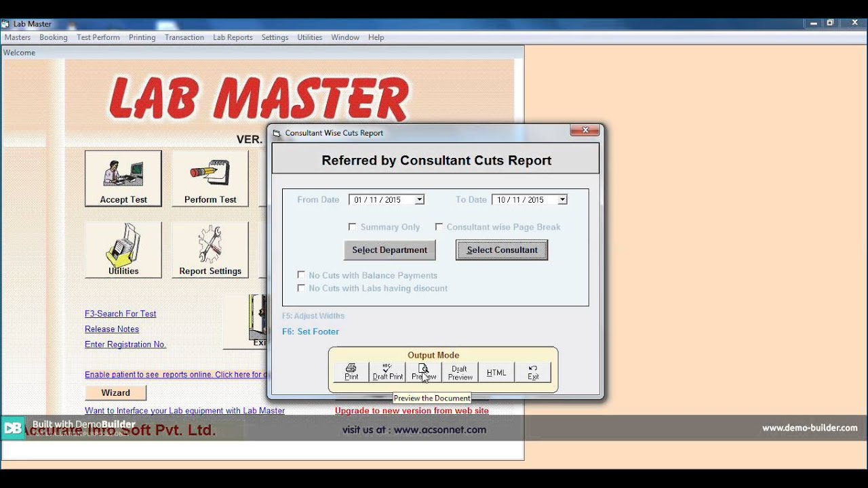Open the Accept Test icon button
The width and height of the screenshot is (868, 488).
123,178
